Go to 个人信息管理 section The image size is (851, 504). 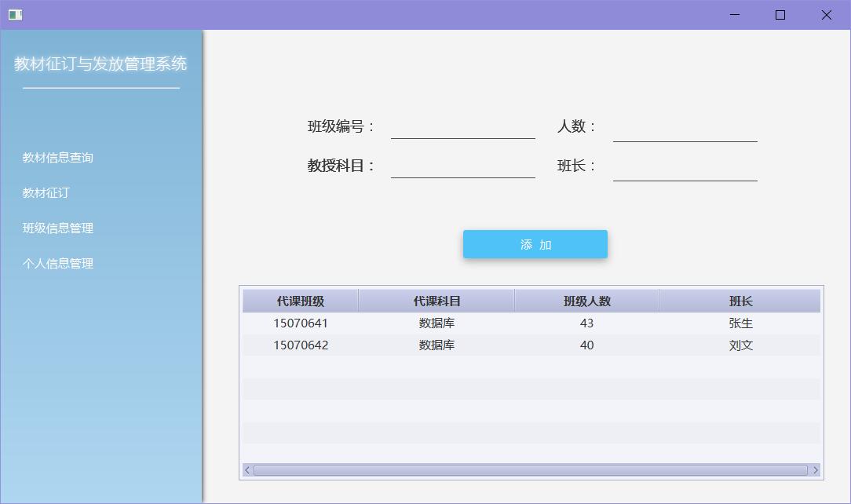[57, 263]
